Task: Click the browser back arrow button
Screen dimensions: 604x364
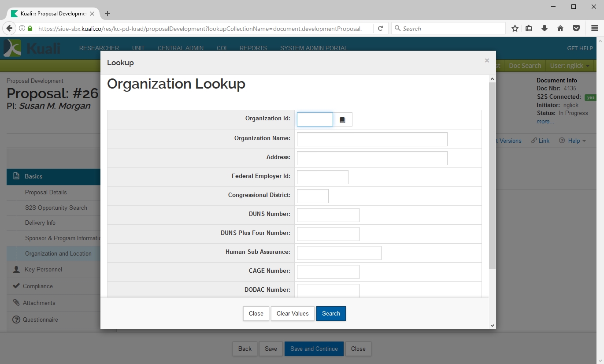Action: [9, 29]
